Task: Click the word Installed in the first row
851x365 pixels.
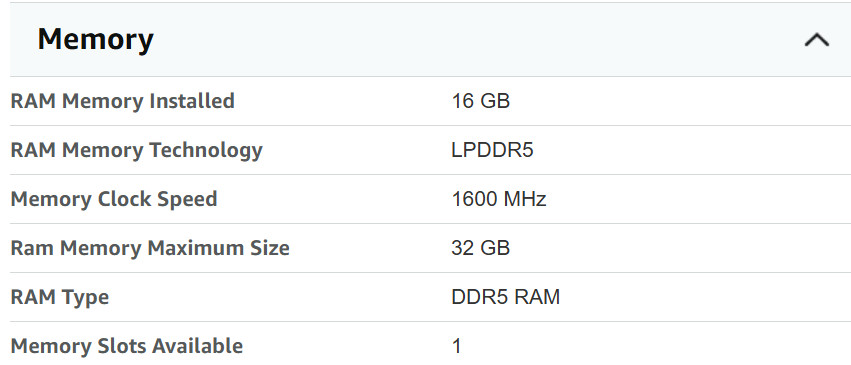Action: tap(192, 101)
